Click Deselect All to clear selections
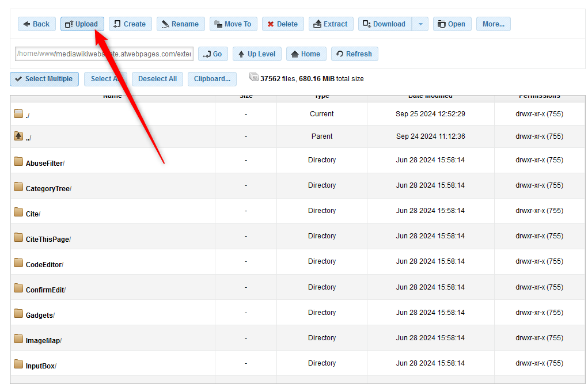588x384 pixels. pyautogui.click(x=157, y=79)
